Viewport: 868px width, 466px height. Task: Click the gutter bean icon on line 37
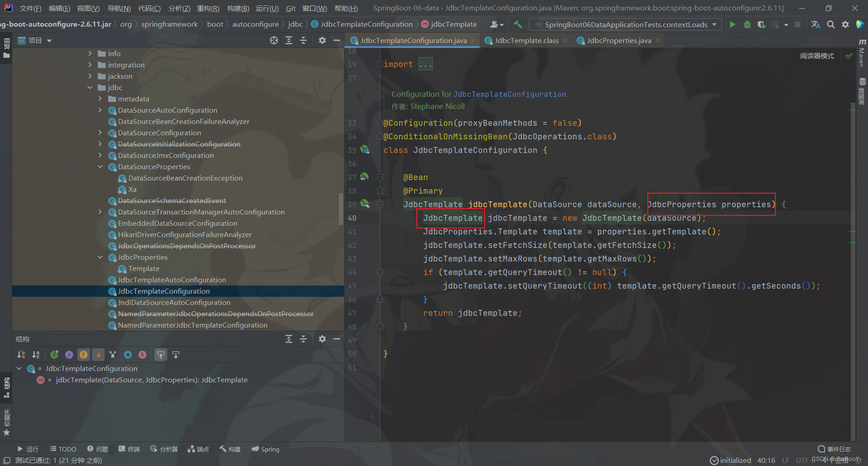pos(364,176)
